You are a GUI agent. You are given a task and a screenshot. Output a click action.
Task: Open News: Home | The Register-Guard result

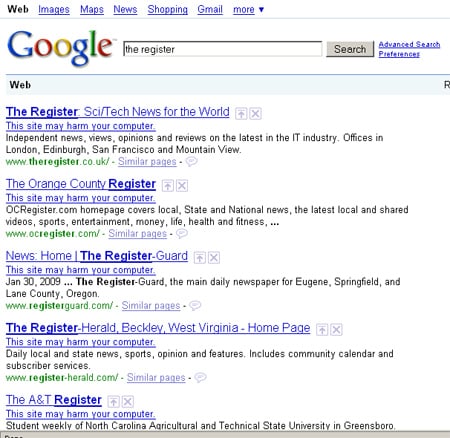click(97, 256)
